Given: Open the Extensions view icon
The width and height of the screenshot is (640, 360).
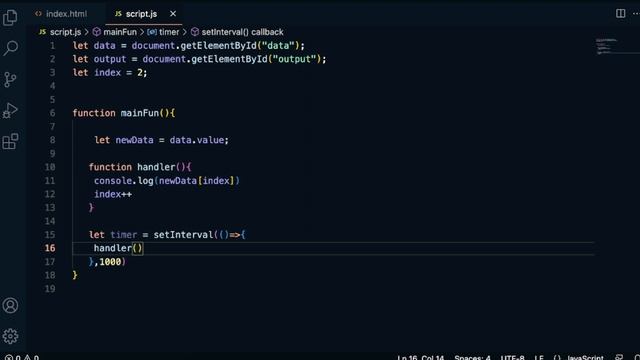Looking at the screenshot, I should 10,141.
